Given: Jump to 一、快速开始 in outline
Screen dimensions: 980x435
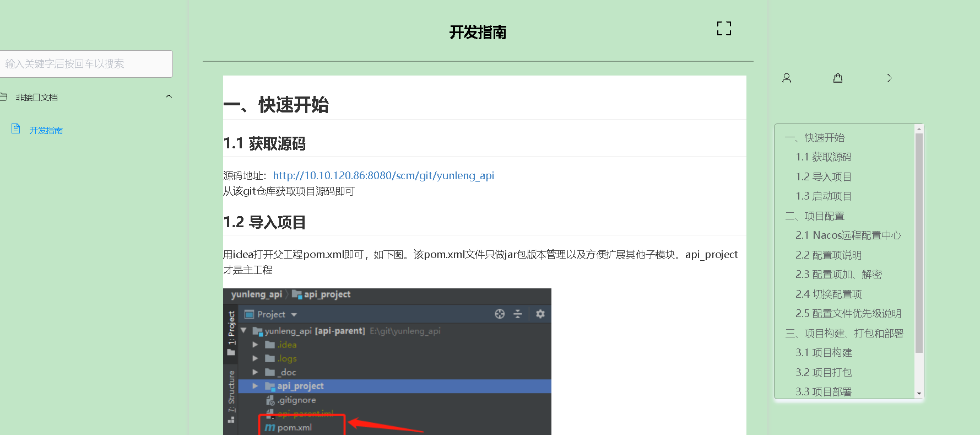Looking at the screenshot, I should point(815,137).
